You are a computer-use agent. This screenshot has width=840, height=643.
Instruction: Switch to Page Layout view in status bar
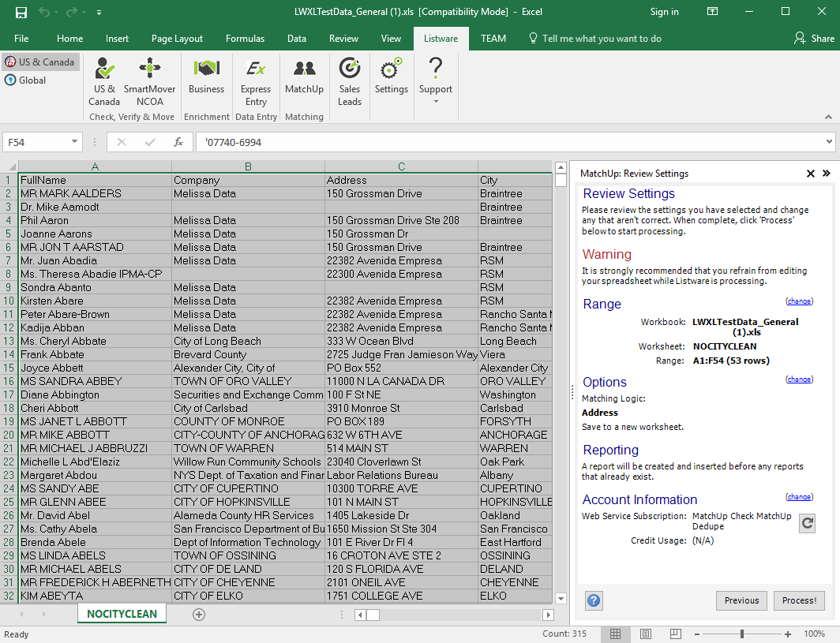(x=645, y=634)
